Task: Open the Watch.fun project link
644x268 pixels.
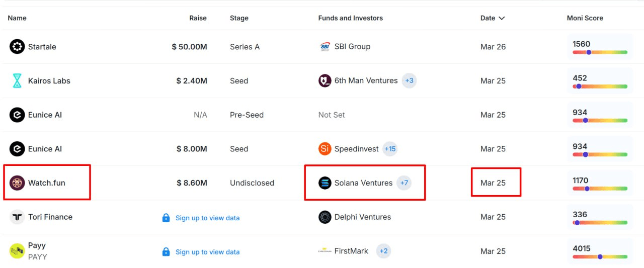Action: 47,183
